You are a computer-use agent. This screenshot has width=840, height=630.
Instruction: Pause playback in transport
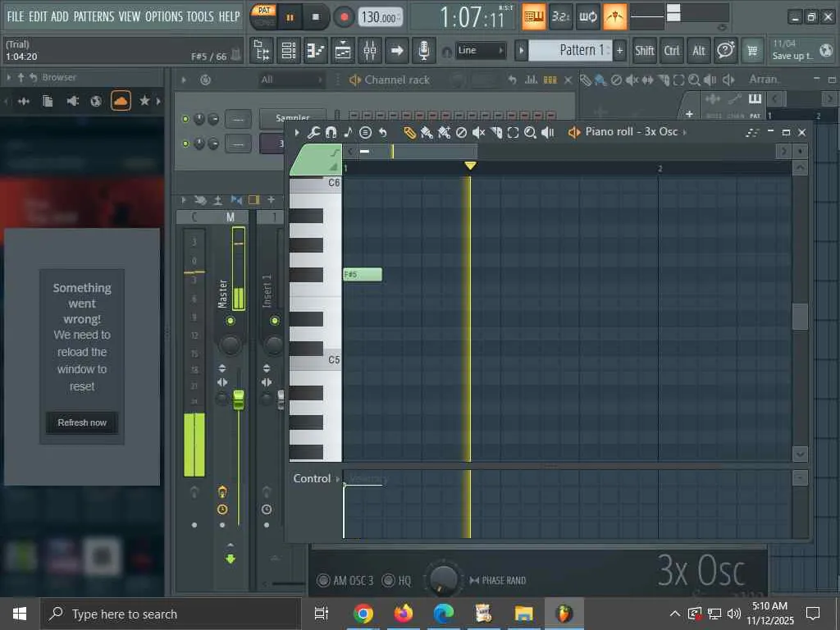click(290, 17)
